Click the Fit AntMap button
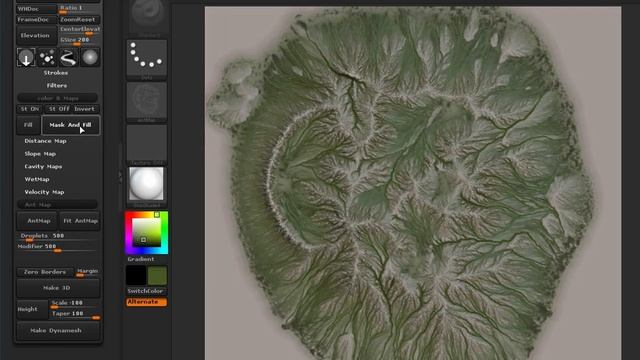Screen dimensions: 640x360 [80, 221]
